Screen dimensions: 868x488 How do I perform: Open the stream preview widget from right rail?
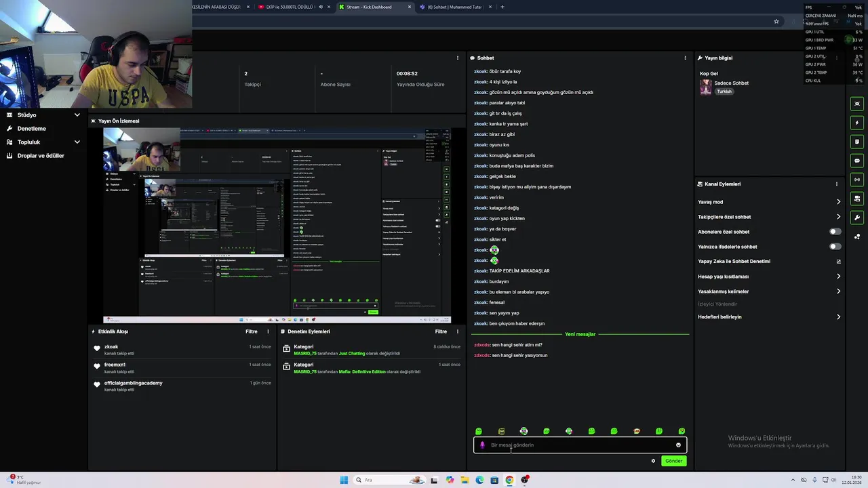[857, 104]
